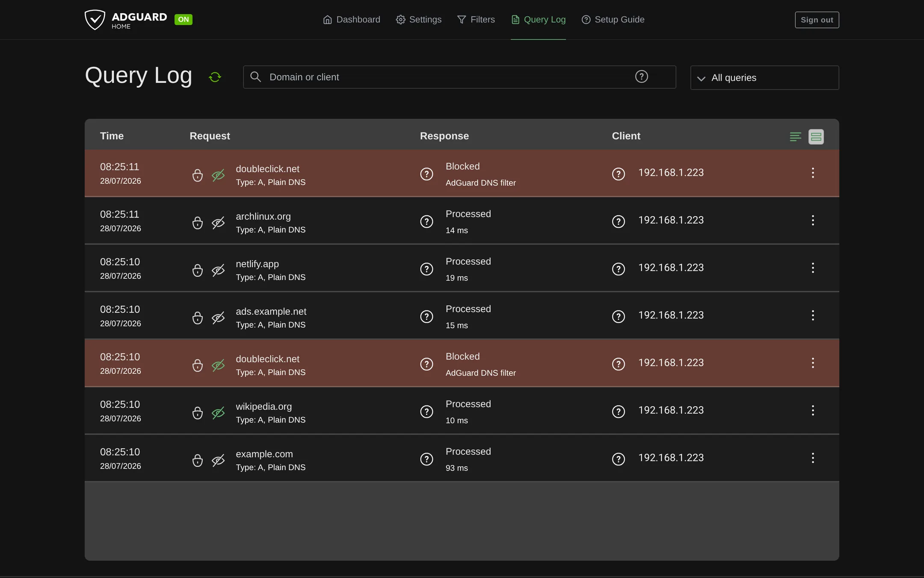
Task: Open three-dot menu for ads.example.net row
Action: pos(813,315)
